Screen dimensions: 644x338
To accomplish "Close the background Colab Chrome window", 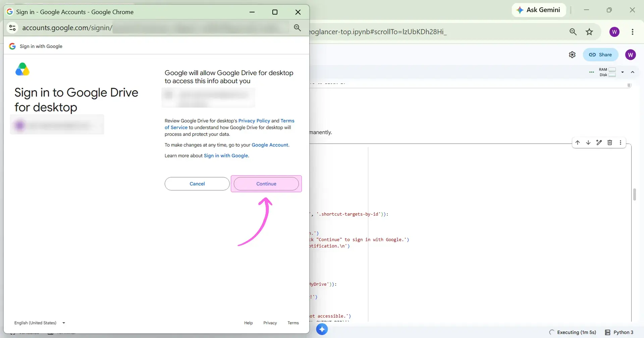I will (632, 10).
